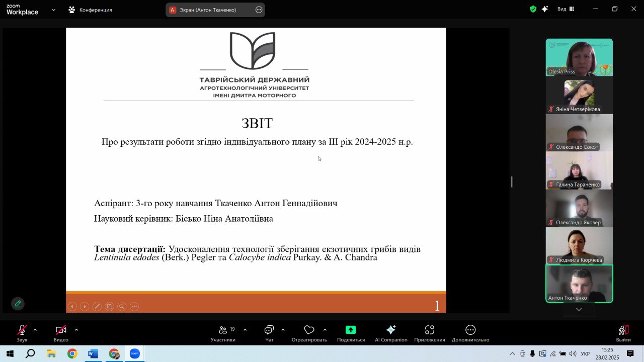Open the slide show more-options ellipsis
Image resolution: width=644 pixels, height=362 pixels.
(134, 306)
